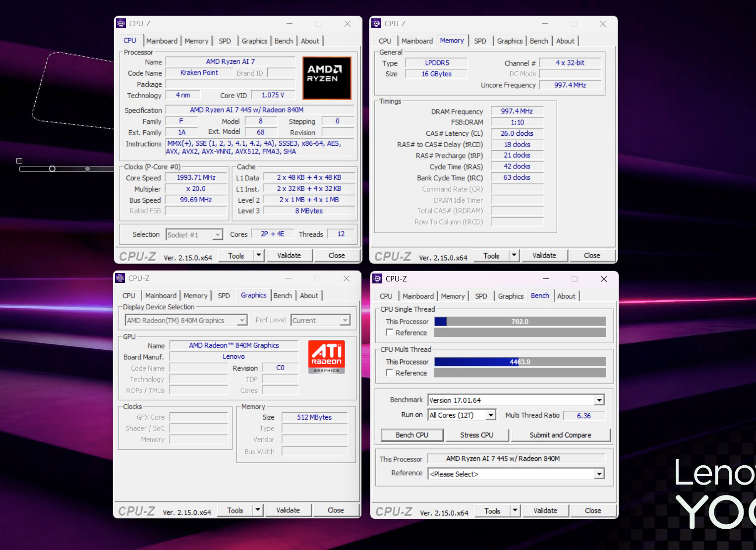Click the single thread 702.0 score bar
Screen dimensions: 756x550
tap(520, 322)
